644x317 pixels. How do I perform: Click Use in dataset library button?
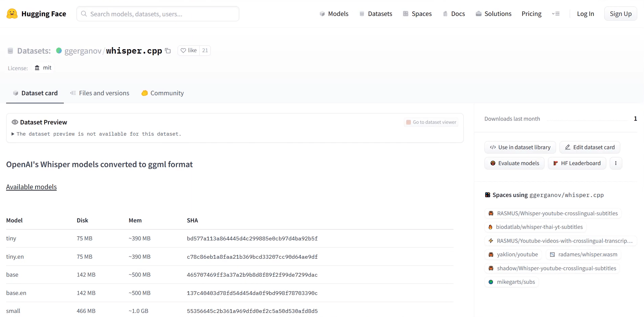pos(520,147)
